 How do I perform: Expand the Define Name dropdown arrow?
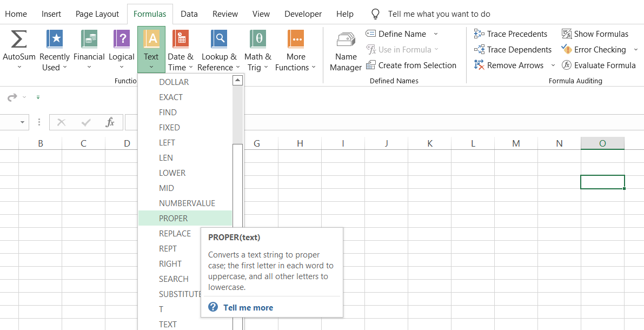(x=436, y=34)
